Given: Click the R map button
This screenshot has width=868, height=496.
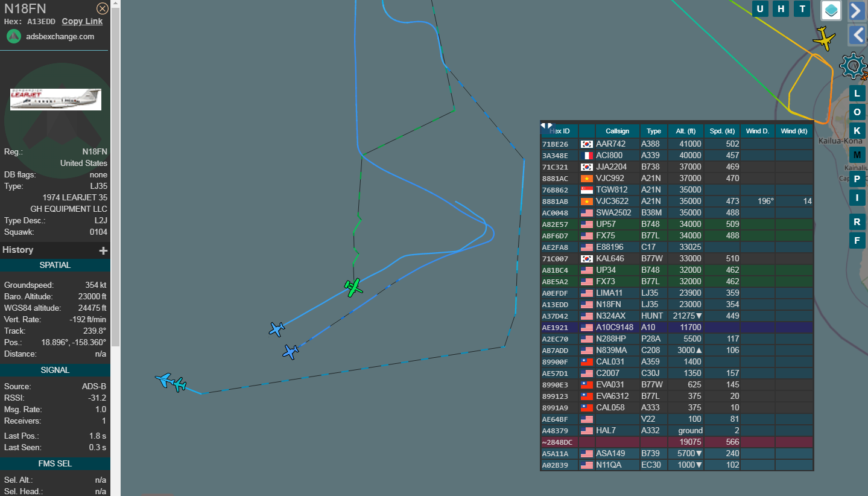Looking at the screenshot, I should coord(857,221).
